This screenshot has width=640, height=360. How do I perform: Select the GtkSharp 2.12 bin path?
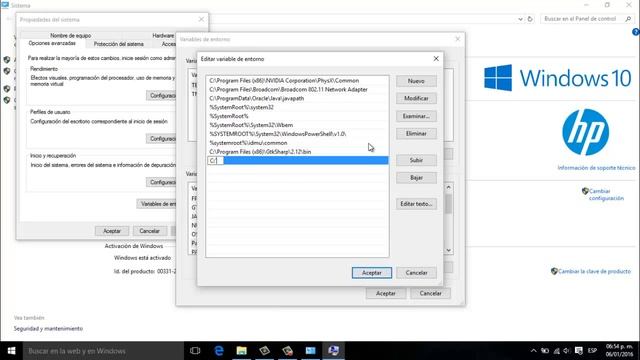(297, 152)
